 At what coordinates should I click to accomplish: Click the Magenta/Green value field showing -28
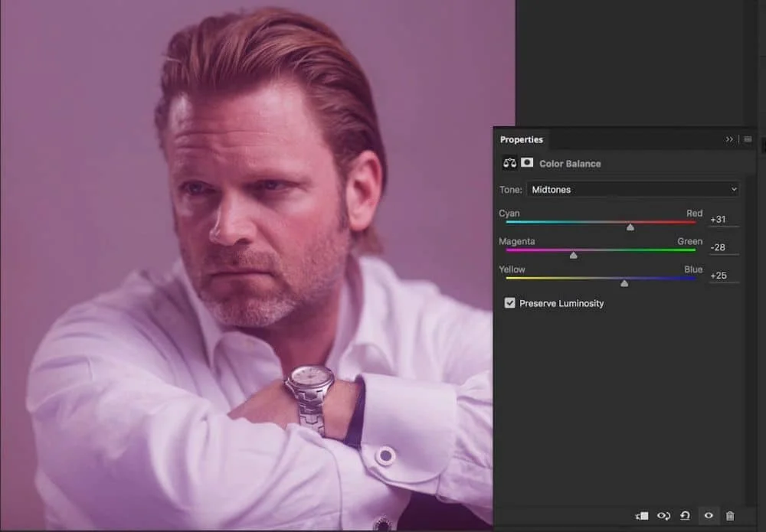click(722, 248)
